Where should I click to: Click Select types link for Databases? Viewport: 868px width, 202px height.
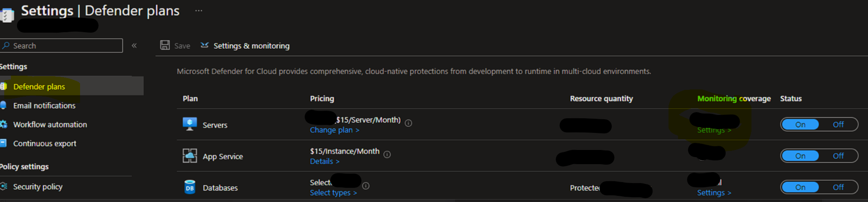(x=333, y=193)
